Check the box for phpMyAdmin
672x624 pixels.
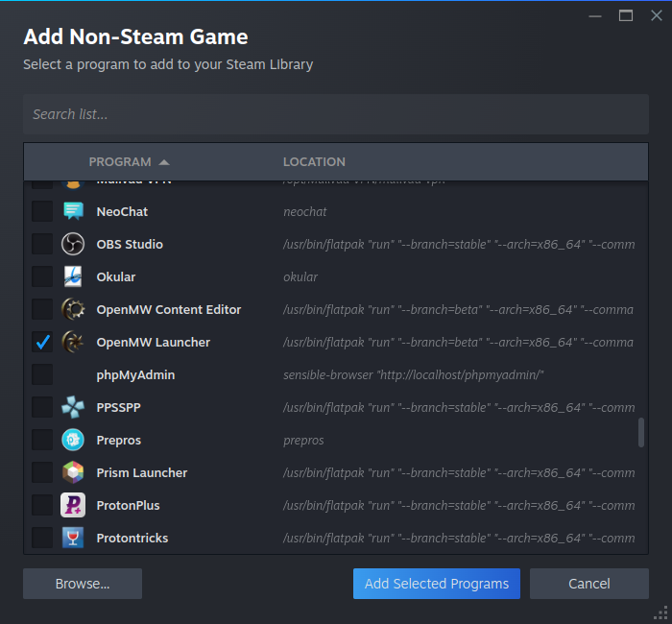[x=42, y=374]
